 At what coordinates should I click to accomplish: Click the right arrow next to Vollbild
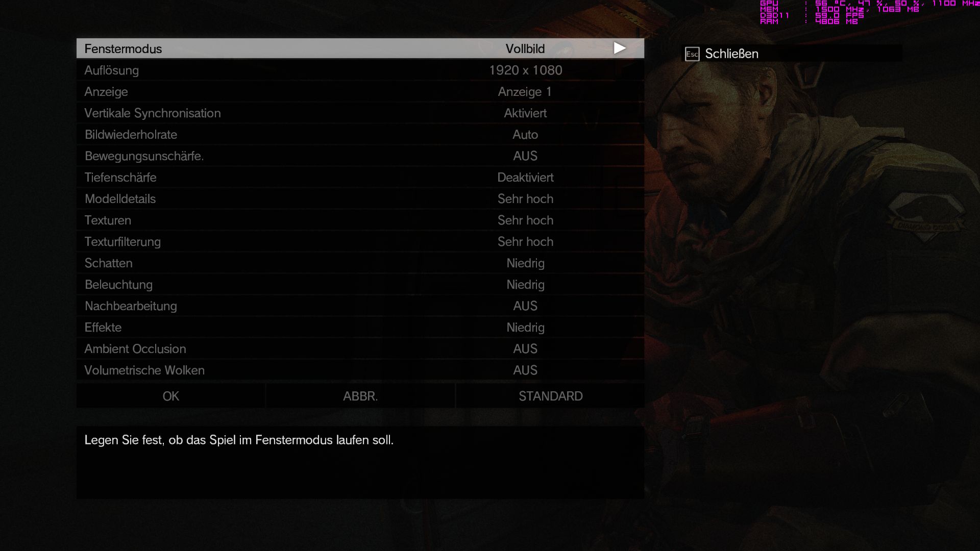click(620, 48)
